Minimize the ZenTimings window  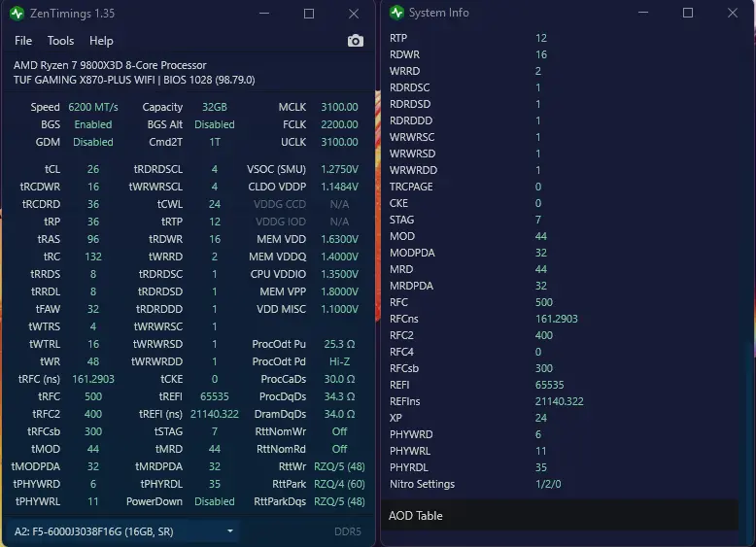click(264, 14)
